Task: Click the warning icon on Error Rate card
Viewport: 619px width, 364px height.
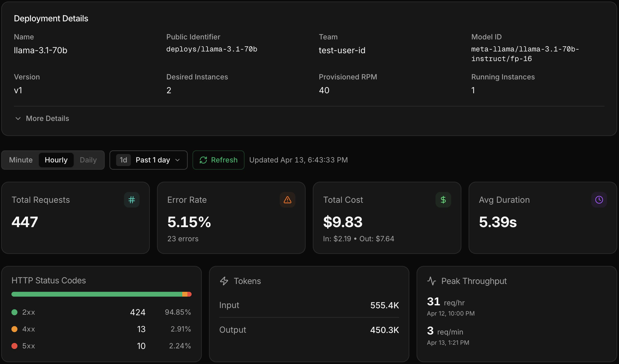Action: click(287, 200)
